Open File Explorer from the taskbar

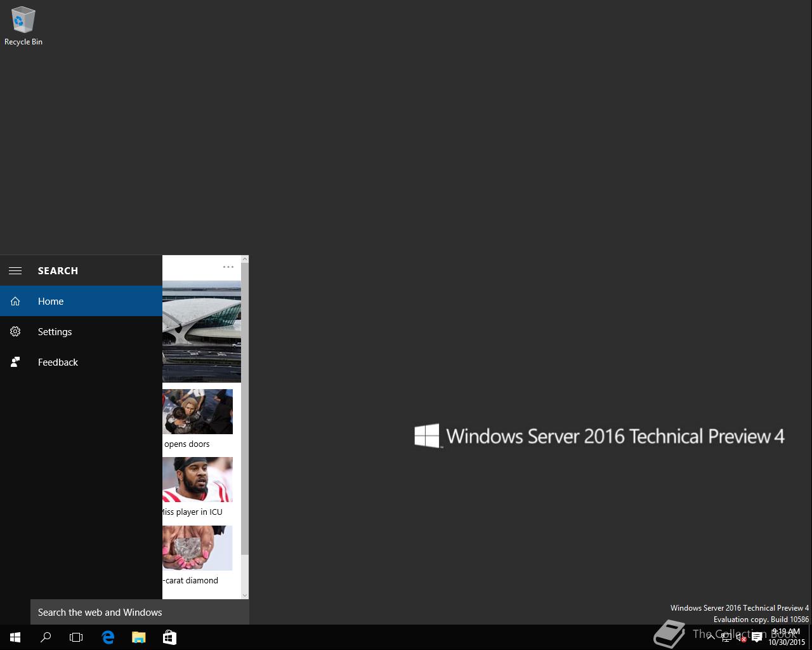pyautogui.click(x=138, y=637)
